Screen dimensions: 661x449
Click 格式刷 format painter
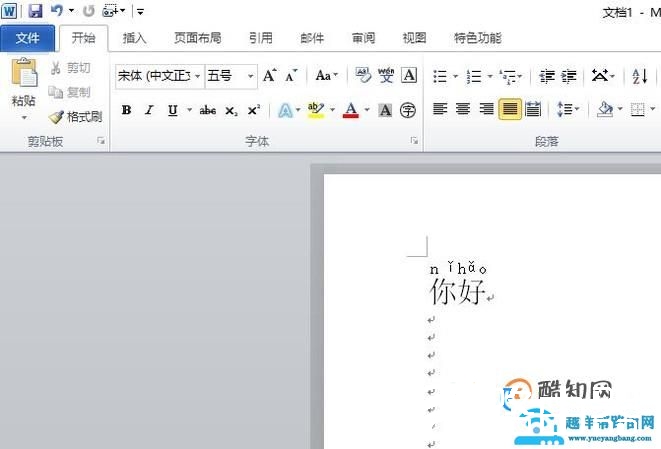point(76,117)
